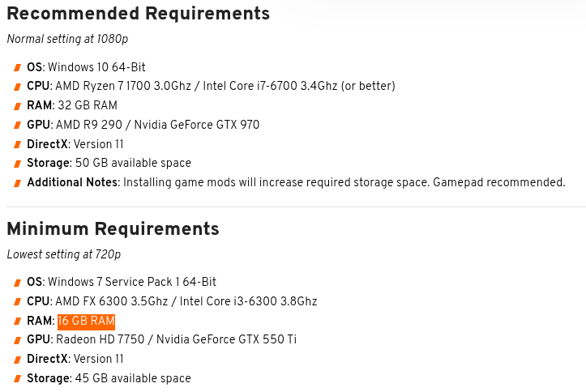
Task: Click the horizontal divider between the sections
Action: (x=296, y=207)
